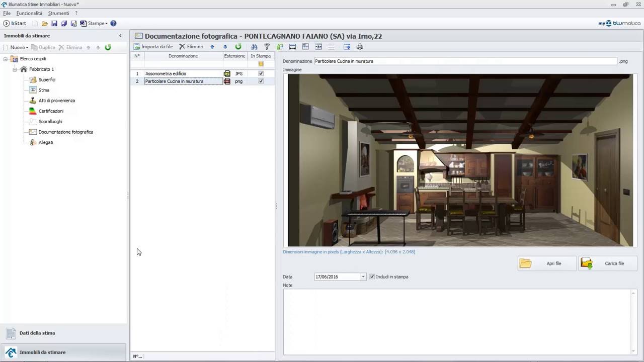The image size is (644, 362).
Task: Refresh the Immobili da stimare tree with the green arrow
Action: tap(108, 47)
